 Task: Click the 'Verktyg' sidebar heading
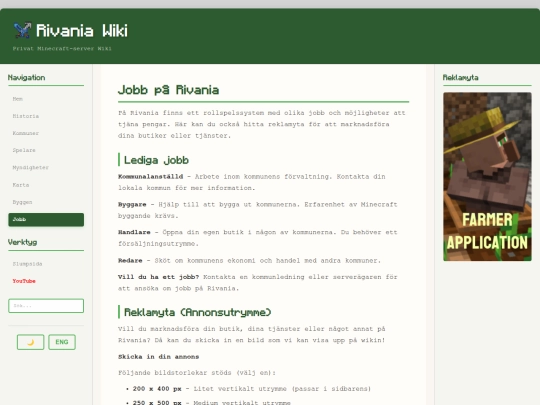[x=22, y=242]
